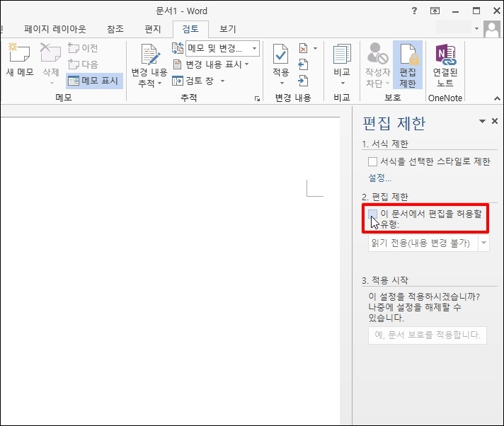
Task: Click the 편집 제한 (Restrict Editing) ribbon button
Action: pos(408,64)
